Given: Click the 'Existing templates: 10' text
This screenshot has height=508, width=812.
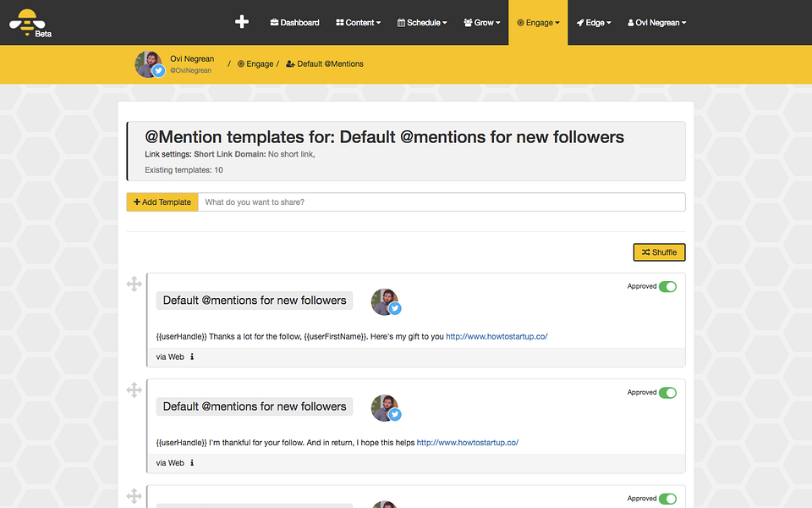Looking at the screenshot, I should click(184, 170).
